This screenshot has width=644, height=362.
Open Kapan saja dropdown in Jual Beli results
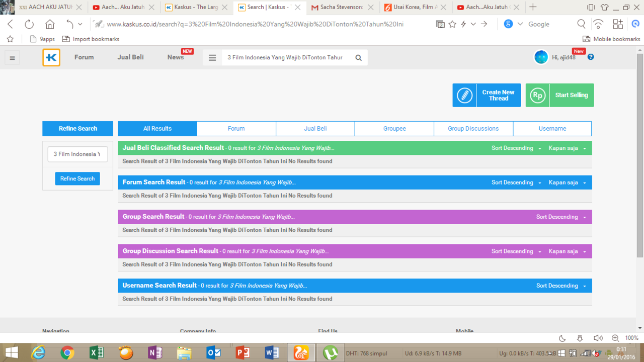[568, 148]
